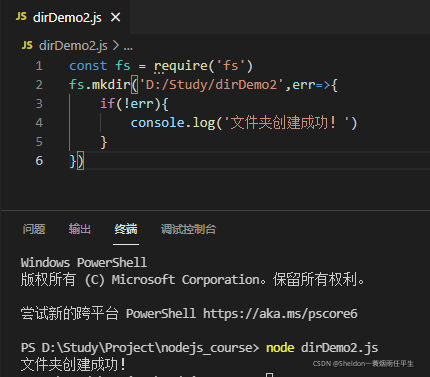The image size is (430, 377).
Task: Close the dirDemo2.js tab
Action: click(x=115, y=17)
